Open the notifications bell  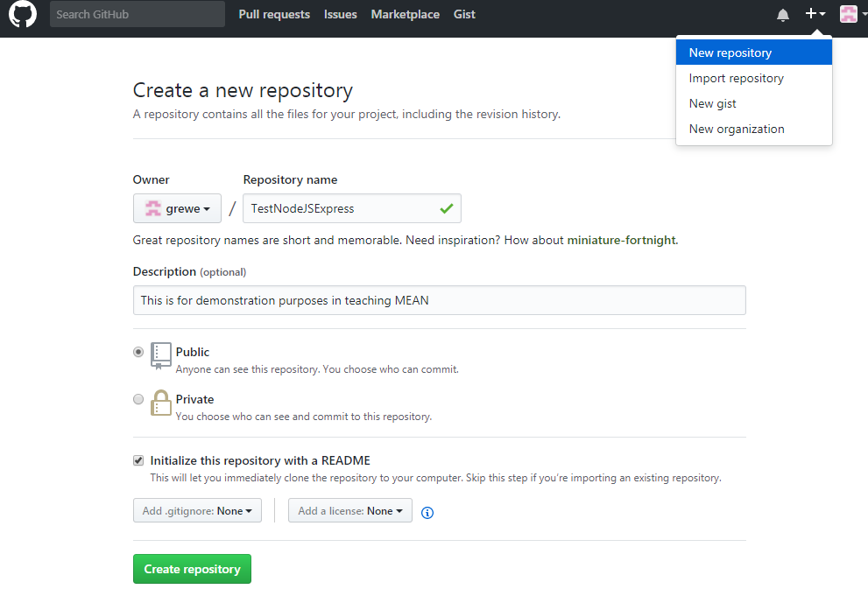coord(783,15)
